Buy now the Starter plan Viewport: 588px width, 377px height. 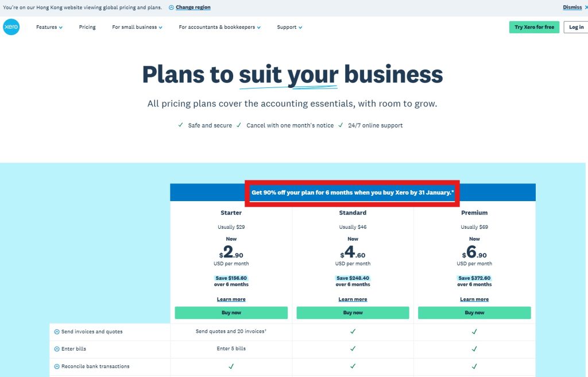tap(231, 313)
